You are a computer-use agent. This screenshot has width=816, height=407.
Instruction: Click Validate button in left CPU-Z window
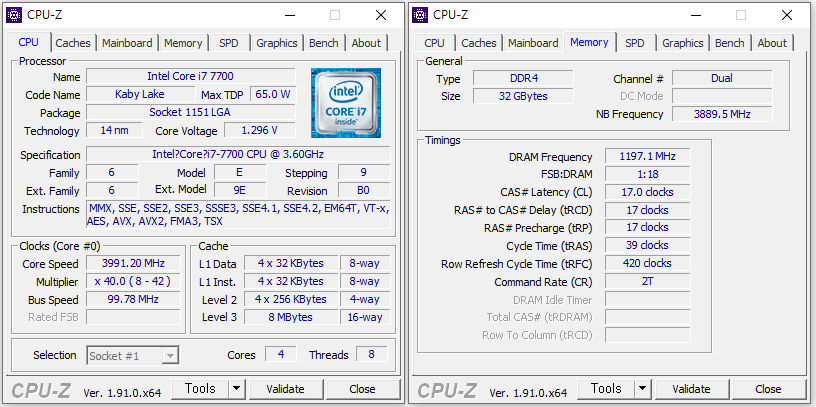285,389
